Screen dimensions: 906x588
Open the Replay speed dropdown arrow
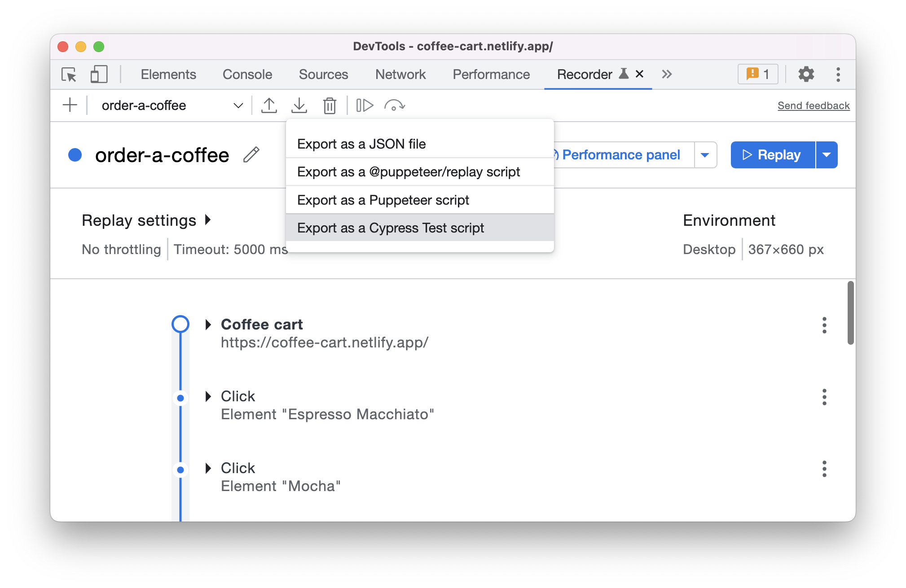pyautogui.click(x=827, y=155)
